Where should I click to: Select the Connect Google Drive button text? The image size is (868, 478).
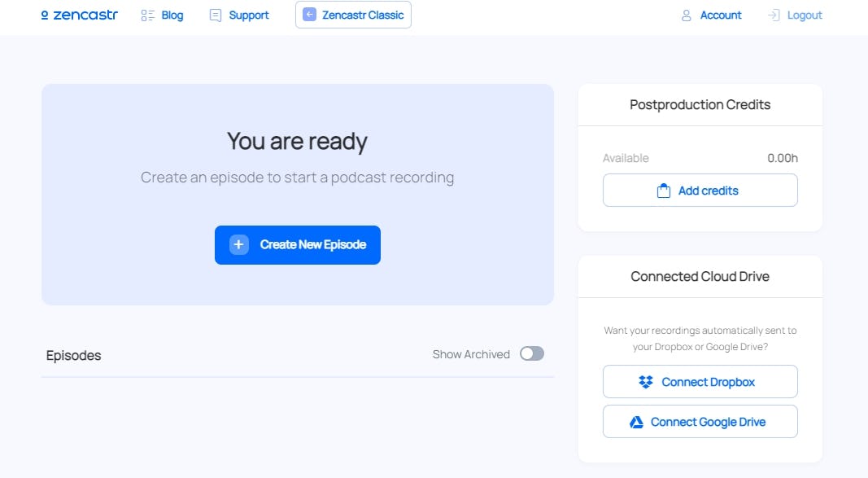pos(708,422)
